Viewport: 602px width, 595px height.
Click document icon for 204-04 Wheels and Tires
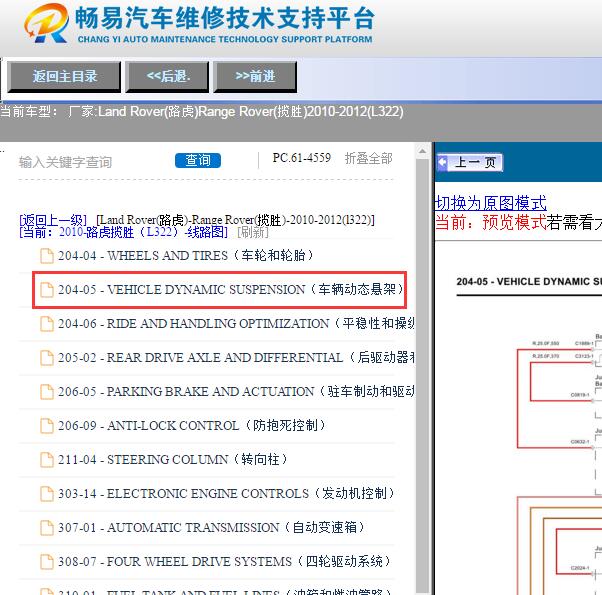[x=47, y=256]
